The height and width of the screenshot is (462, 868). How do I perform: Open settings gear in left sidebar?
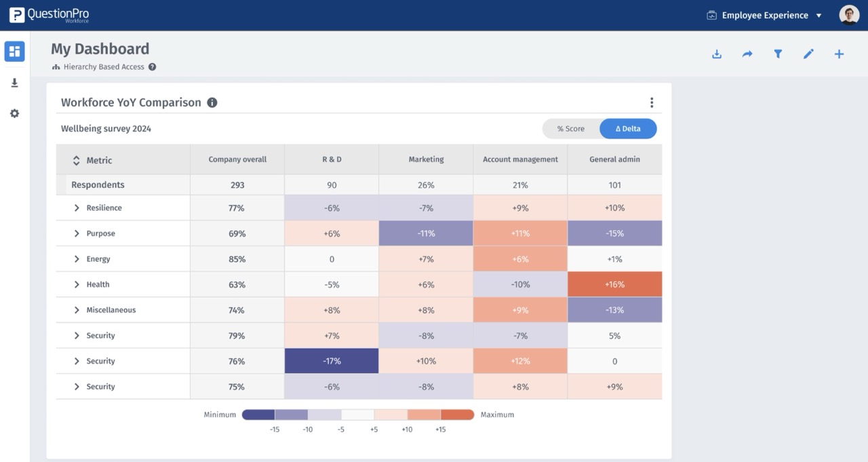[x=14, y=113]
